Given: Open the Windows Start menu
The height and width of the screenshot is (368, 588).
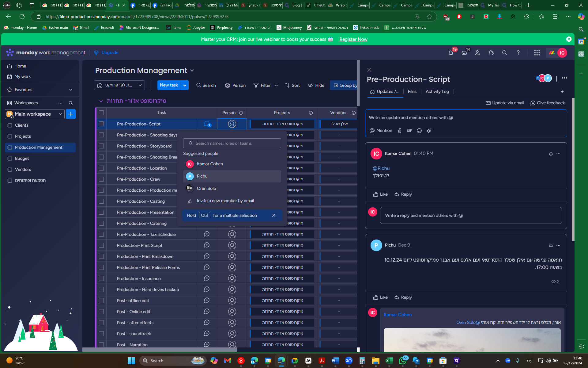Looking at the screenshot, I should [x=131, y=361].
